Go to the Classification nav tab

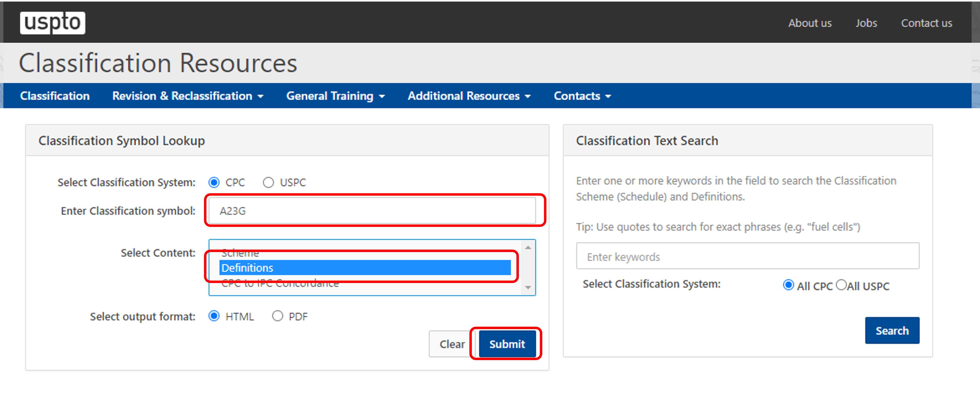point(55,96)
